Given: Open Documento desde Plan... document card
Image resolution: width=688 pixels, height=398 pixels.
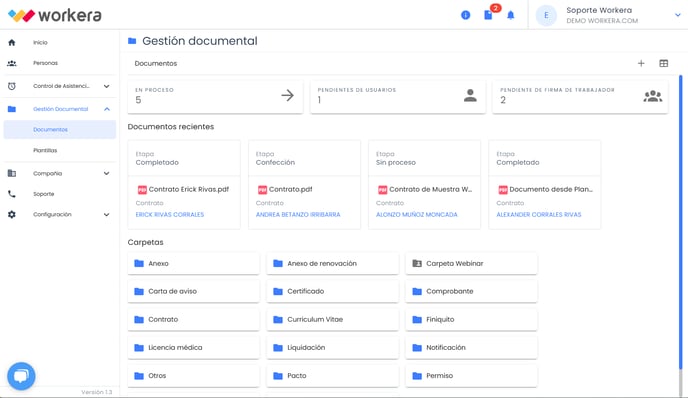Looking at the screenshot, I should [545, 185].
